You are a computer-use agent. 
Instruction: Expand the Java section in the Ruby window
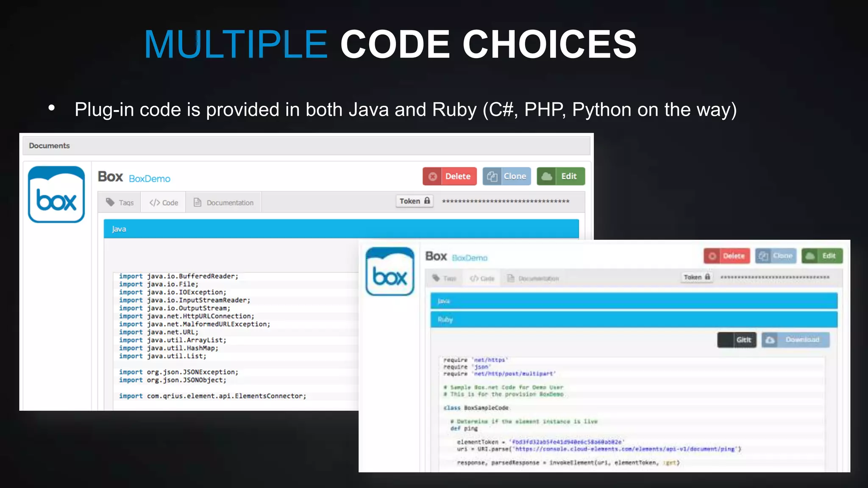tap(634, 301)
